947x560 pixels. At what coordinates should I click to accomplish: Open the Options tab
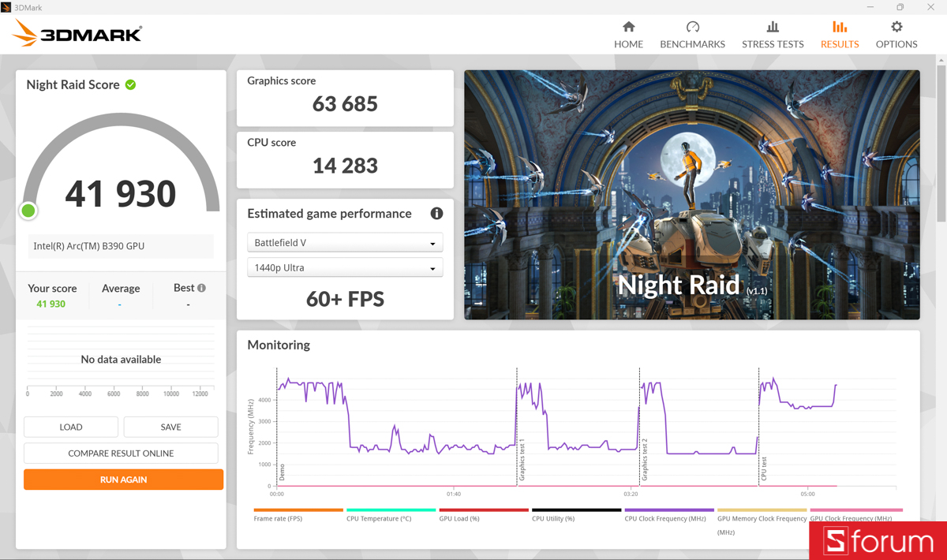(896, 35)
